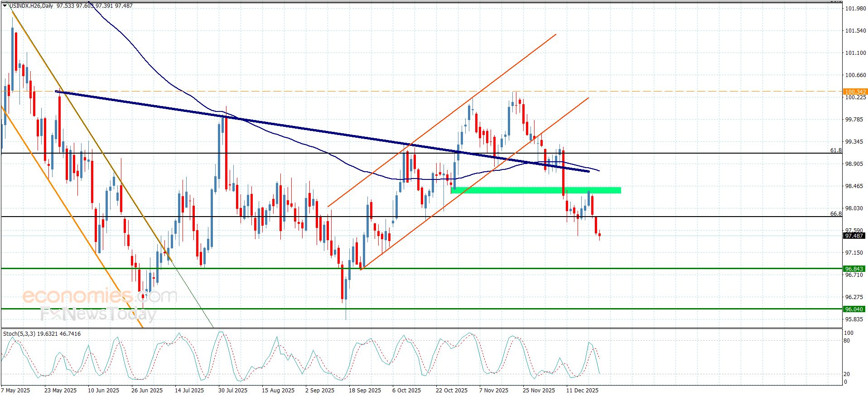868x396 pixels.
Task: Click the 30 Jul 2025 date label
Action: click(x=233, y=391)
